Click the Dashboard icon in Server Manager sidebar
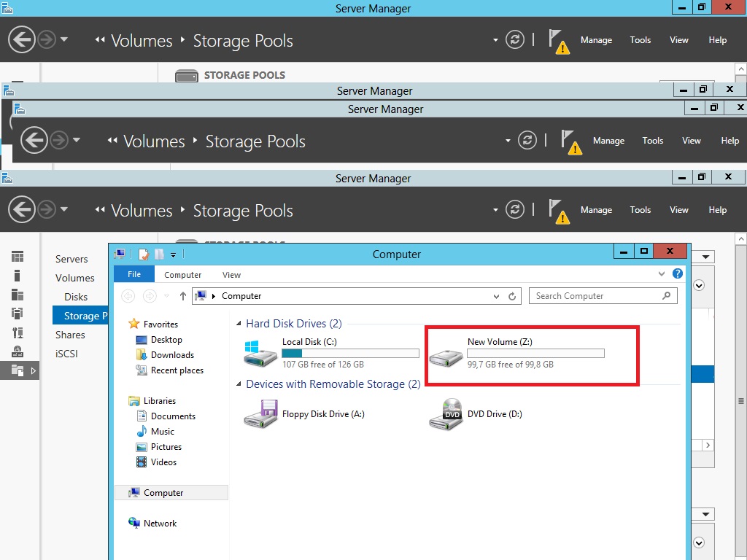747x560 pixels. pyautogui.click(x=18, y=257)
